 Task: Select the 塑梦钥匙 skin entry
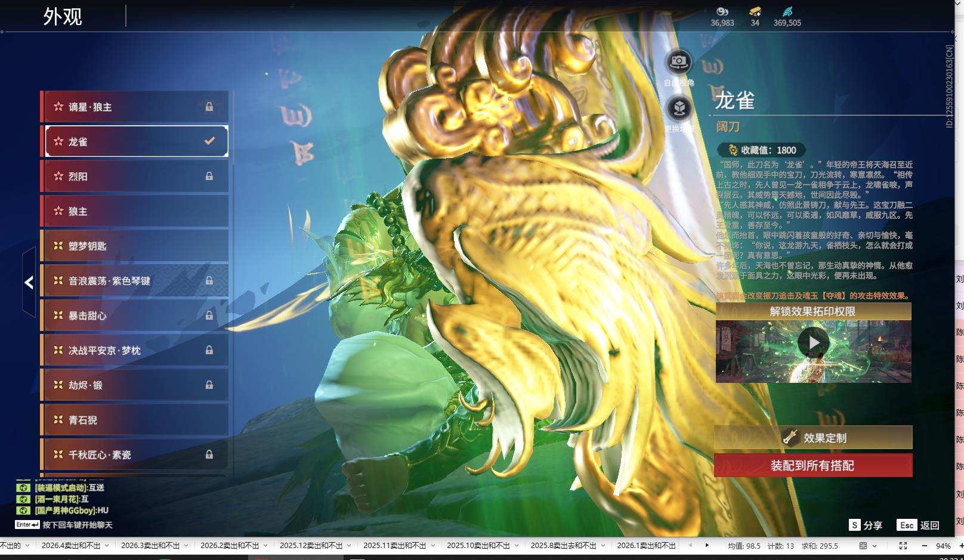point(135,246)
